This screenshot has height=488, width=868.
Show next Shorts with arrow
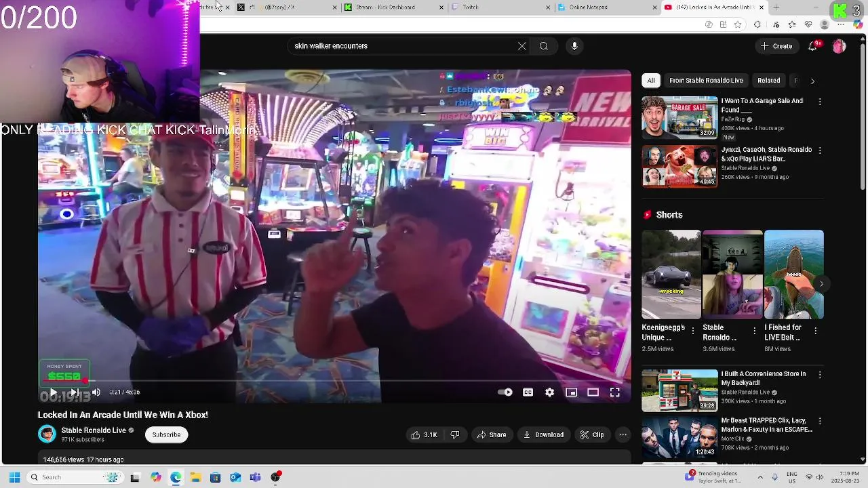tap(821, 284)
